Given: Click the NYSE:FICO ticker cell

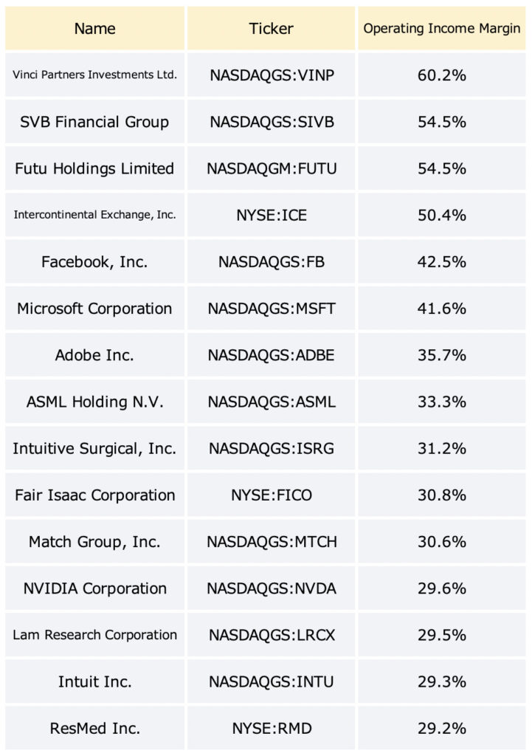Looking at the screenshot, I should click(x=272, y=495).
